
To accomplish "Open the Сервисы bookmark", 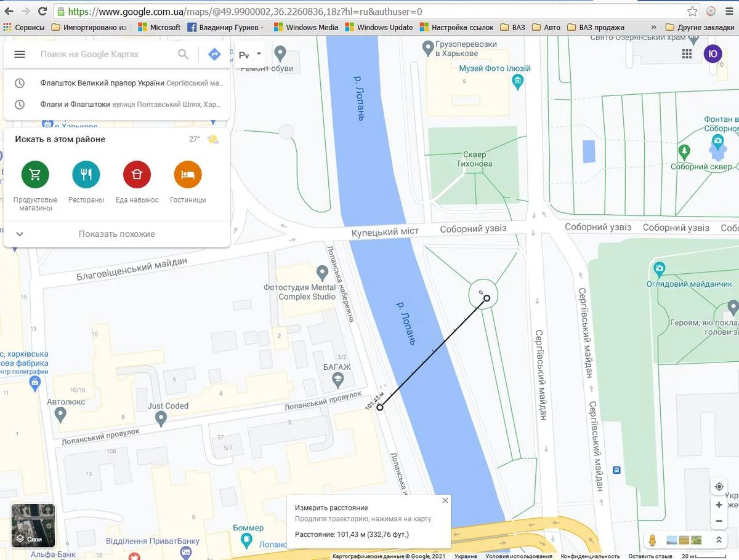I will 24,27.
